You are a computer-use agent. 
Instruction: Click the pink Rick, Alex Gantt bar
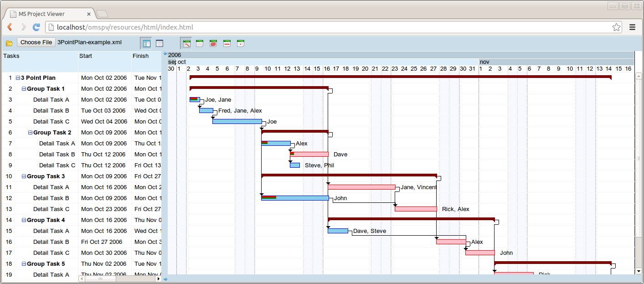coord(416,209)
